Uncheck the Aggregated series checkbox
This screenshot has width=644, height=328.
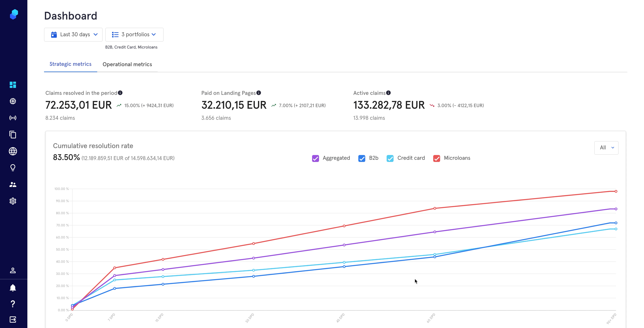point(315,158)
